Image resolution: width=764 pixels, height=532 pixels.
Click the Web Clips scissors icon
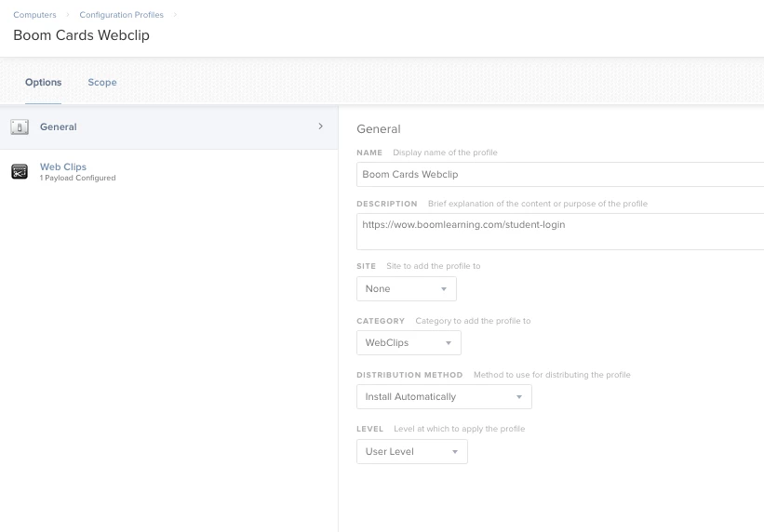20,171
